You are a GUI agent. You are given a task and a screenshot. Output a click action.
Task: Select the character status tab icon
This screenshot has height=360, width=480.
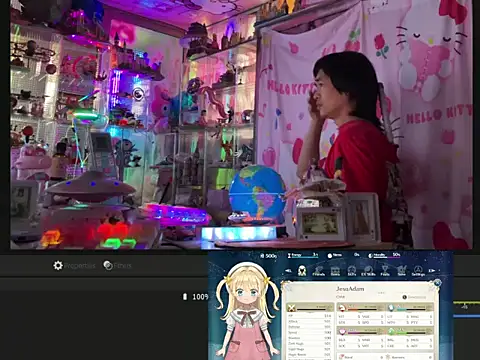(x=302, y=270)
